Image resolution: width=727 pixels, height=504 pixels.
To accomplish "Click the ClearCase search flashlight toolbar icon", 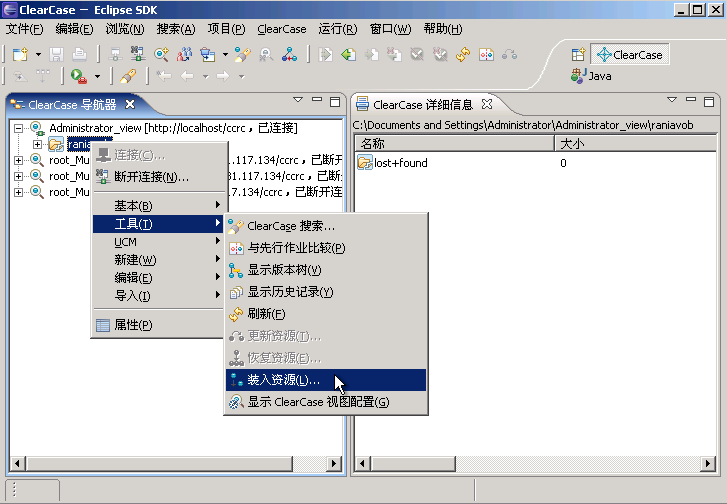I will pyautogui.click(x=242, y=55).
